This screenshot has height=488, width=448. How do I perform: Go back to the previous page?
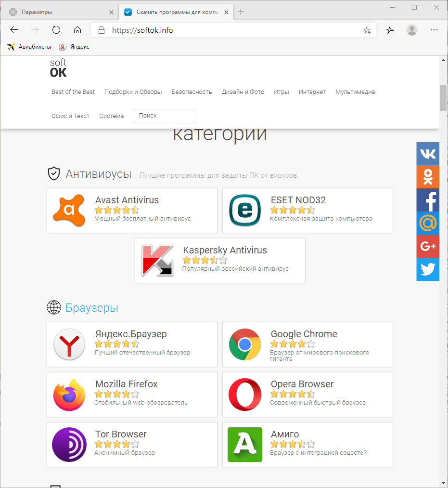[14, 30]
